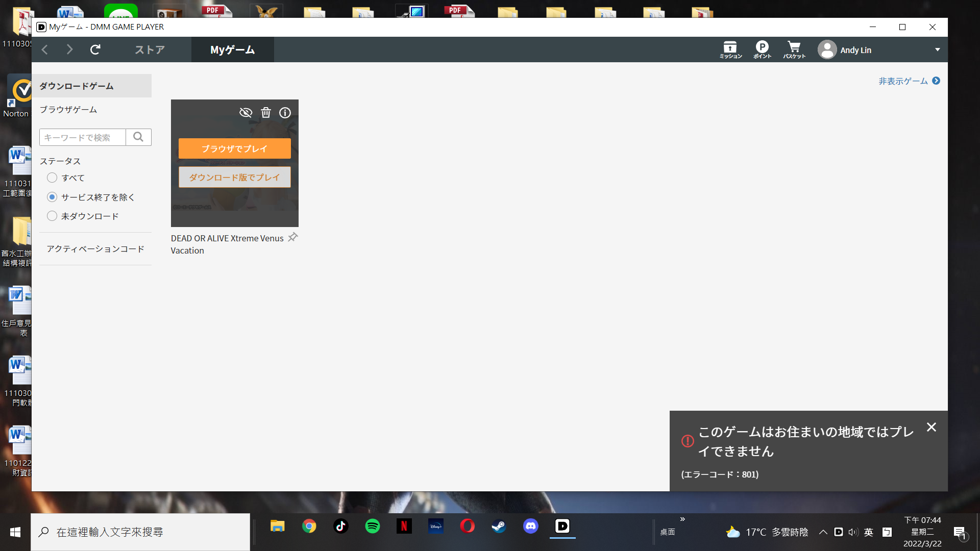Open Opera browser from the taskbar
The height and width of the screenshot is (551, 980).
click(x=468, y=526)
